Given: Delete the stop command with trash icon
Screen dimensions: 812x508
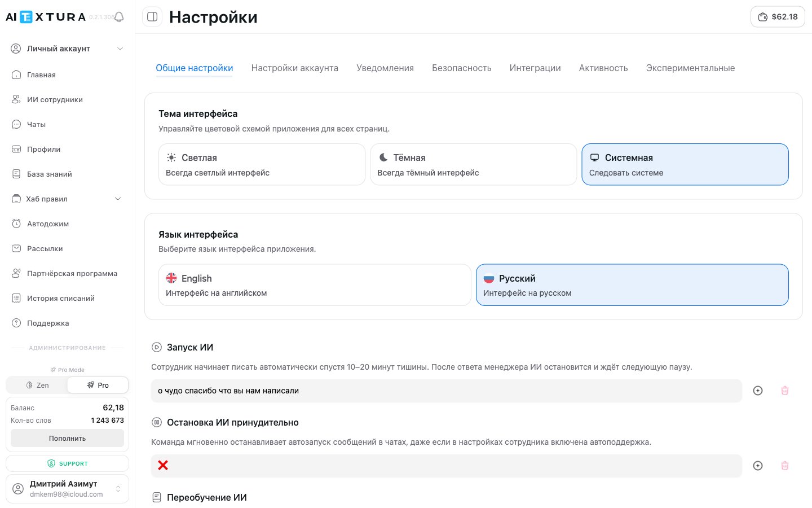Looking at the screenshot, I should click(x=784, y=466).
